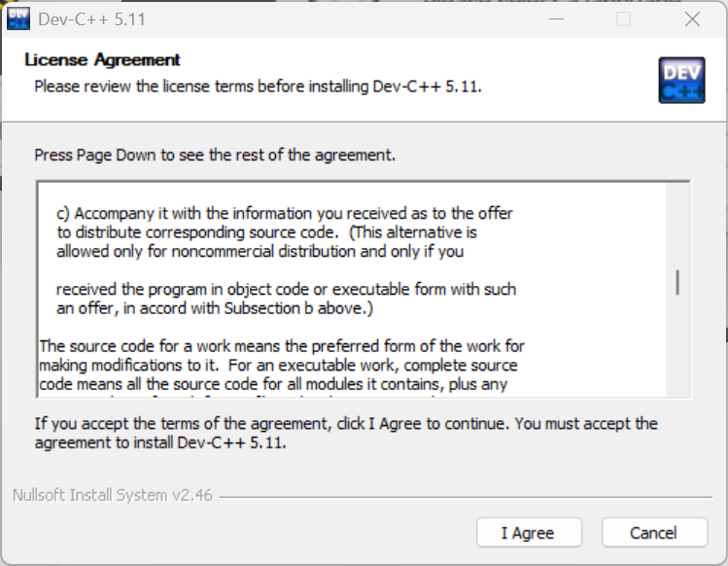728x566 pixels.
Task: Click line 'received the program in object code'
Action: click(x=286, y=290)
